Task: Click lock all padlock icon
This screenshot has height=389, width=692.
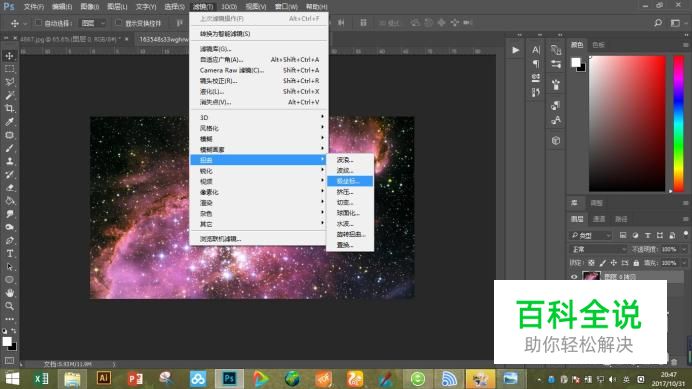Action: (x=636, y=263)
